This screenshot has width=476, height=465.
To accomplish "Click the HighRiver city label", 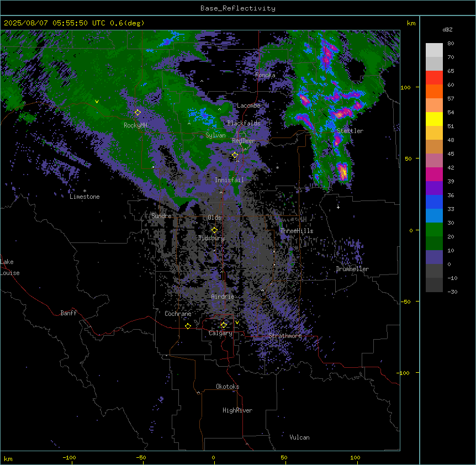I will click(x=237, y=410).
